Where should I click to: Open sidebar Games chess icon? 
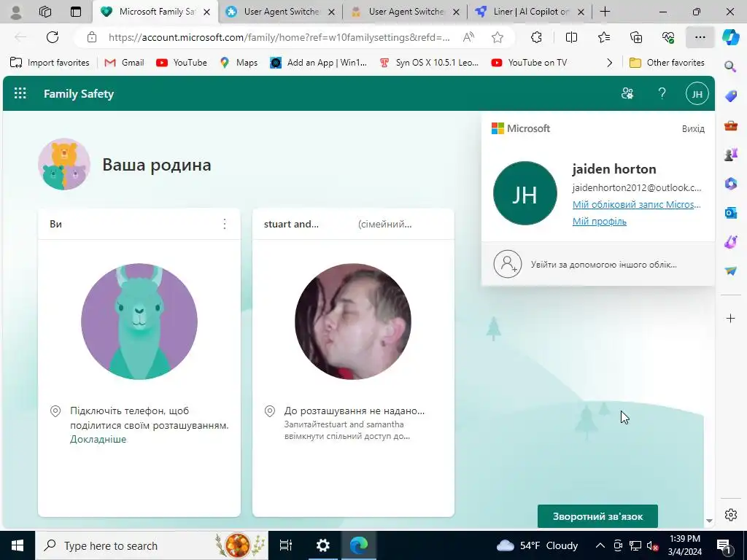click(730, 155)
